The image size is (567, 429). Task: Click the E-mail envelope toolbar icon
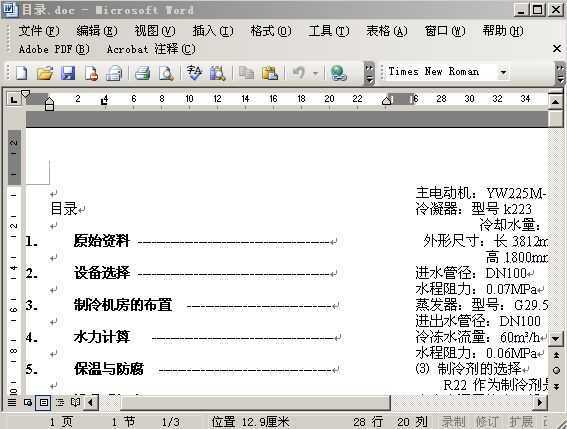click(x=114, y=73)
